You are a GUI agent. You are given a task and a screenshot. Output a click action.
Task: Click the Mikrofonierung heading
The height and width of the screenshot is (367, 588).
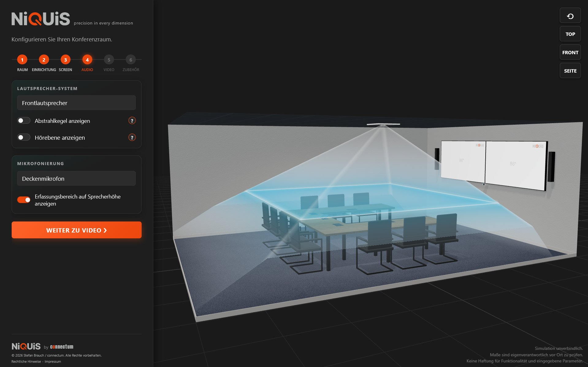[40, 164]
